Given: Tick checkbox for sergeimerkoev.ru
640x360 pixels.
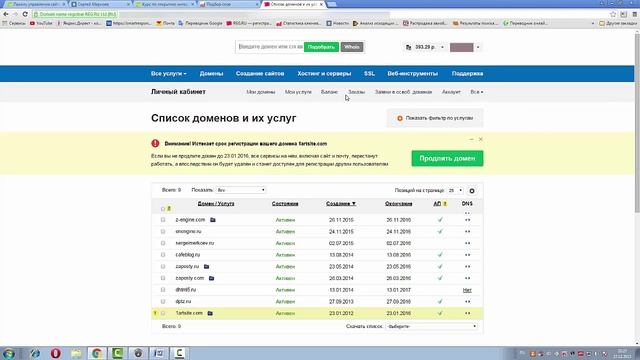Looking at the screenshot, I should [163, 243].
